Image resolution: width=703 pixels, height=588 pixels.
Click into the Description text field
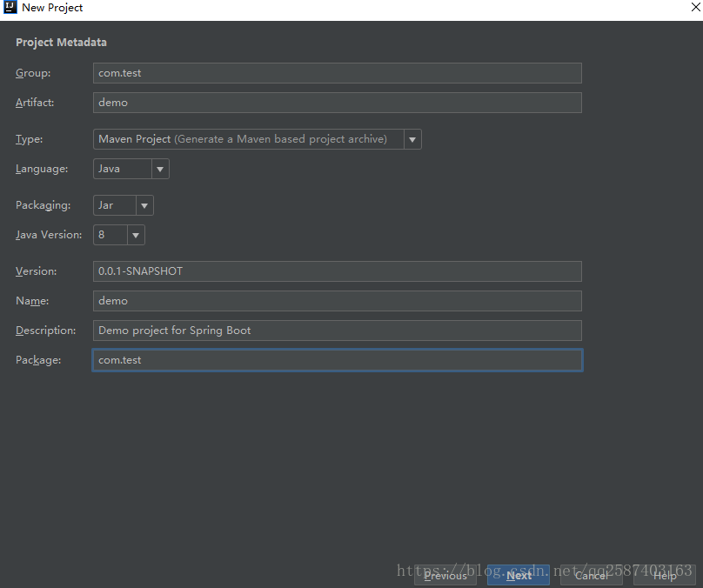tap(337, 331)
